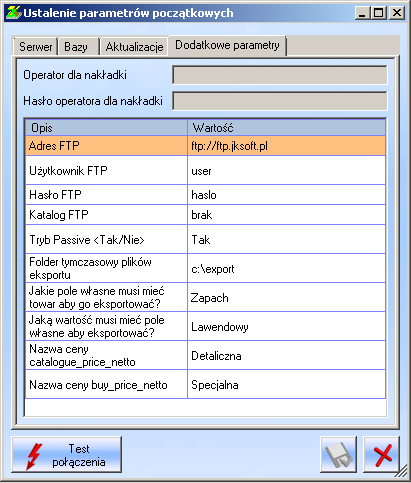Focus the Operator dla nakładki field
Screen dimensions: 411x483
280,75
